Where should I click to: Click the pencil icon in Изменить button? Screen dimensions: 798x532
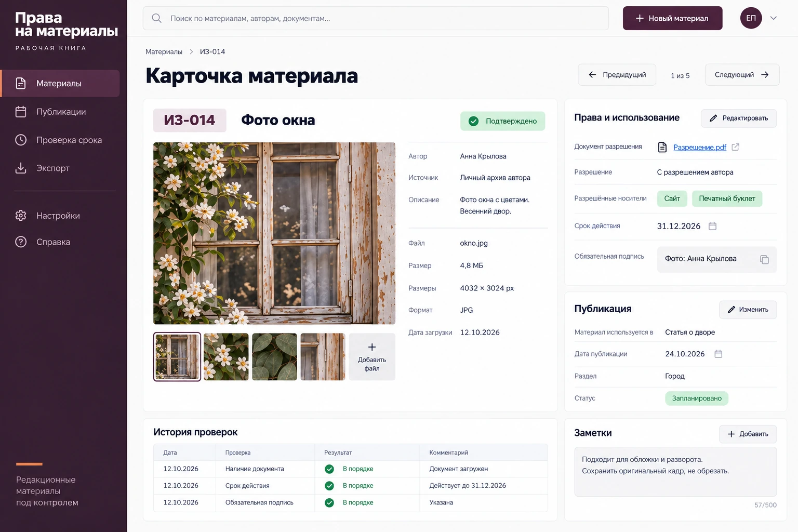731,310
